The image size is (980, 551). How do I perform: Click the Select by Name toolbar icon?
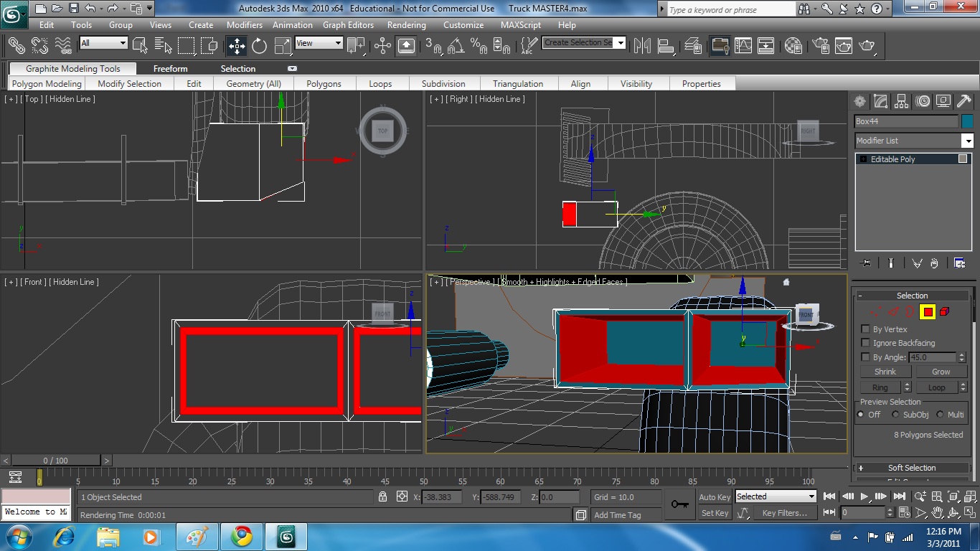162,46
